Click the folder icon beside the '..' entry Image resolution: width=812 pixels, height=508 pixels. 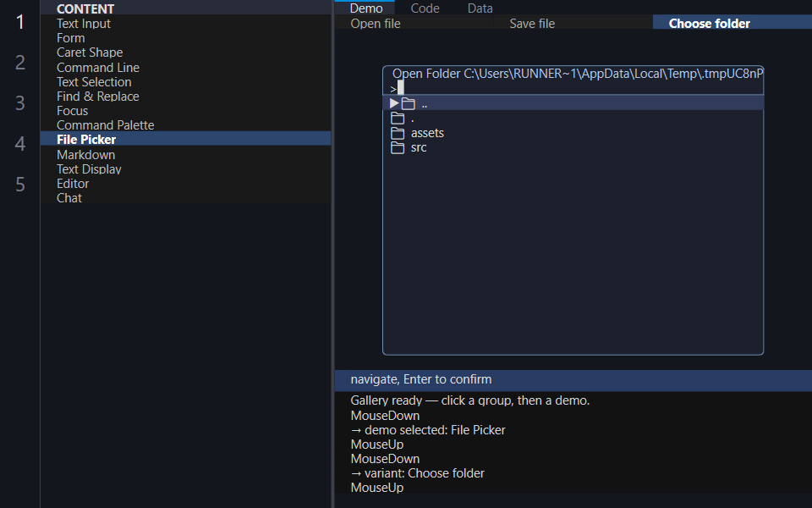coord(408,104)
